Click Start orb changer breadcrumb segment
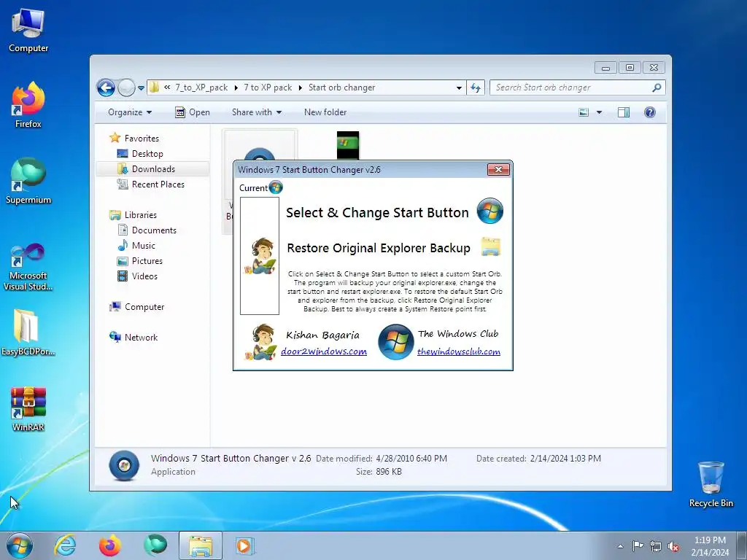This screenshot has height=560, width=747. tap(341, 87)
